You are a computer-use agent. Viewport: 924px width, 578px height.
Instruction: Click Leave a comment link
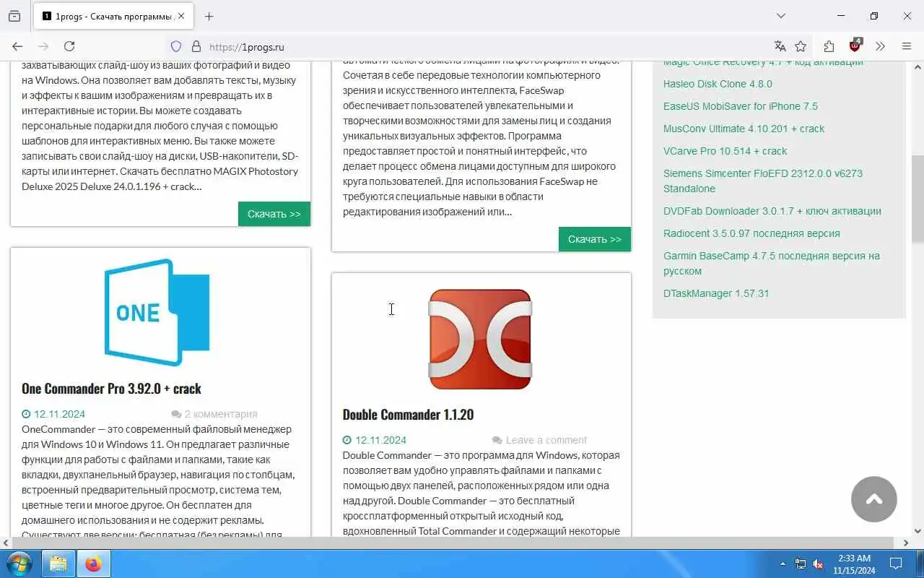pos(546,440)
